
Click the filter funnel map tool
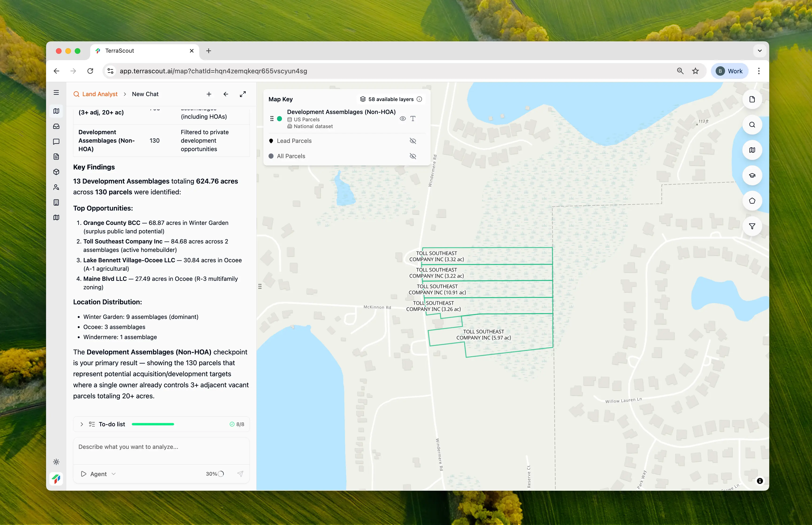752,226
